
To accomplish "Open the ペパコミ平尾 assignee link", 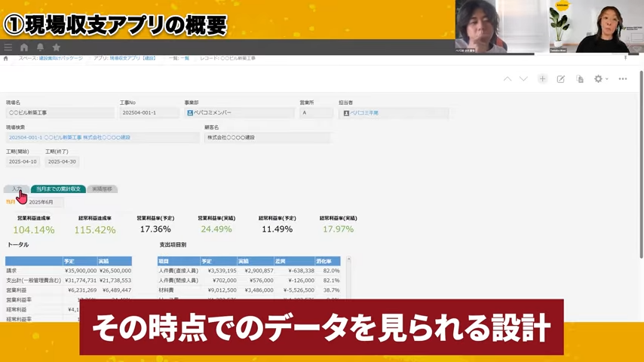I will pos(364,113).
